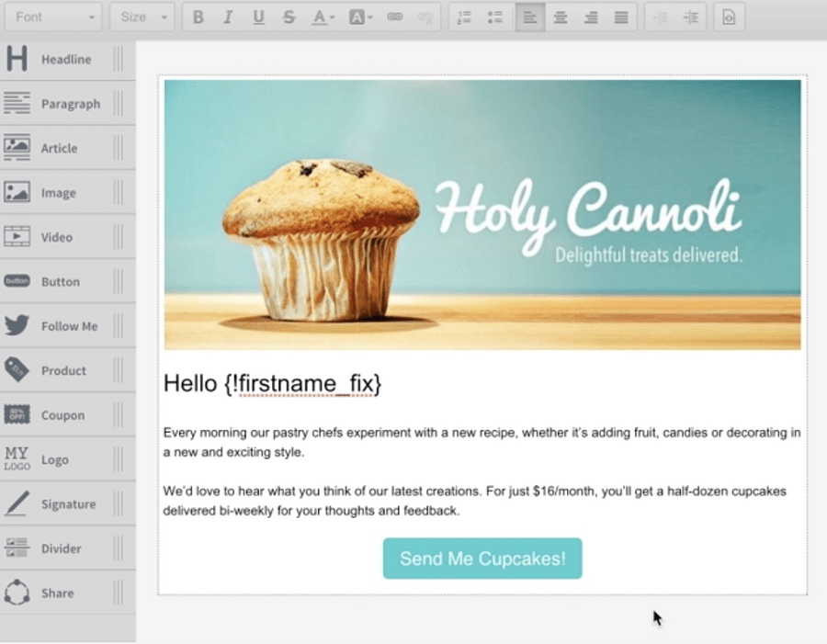Select the Headline block
Image resolution: width=827 pixels, height=644 pixels.
[x=66, y=59]
